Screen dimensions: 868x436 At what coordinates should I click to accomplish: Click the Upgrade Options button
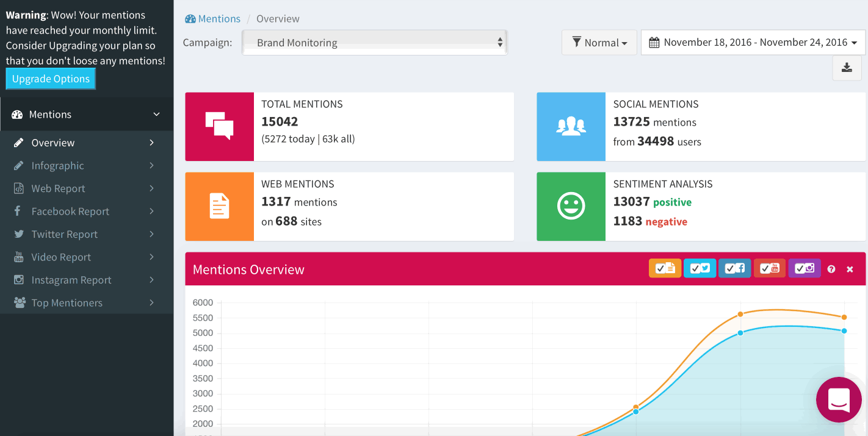coord(51,79)
